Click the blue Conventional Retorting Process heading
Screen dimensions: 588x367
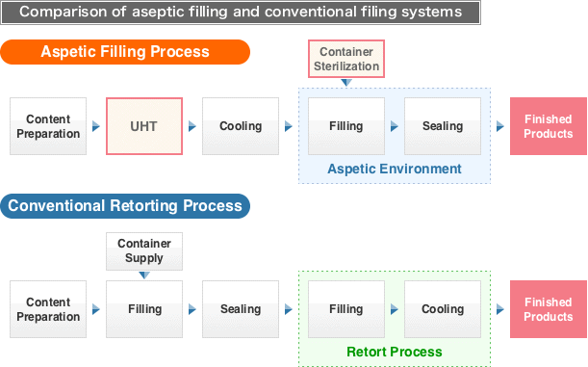[x=125, y=206]
